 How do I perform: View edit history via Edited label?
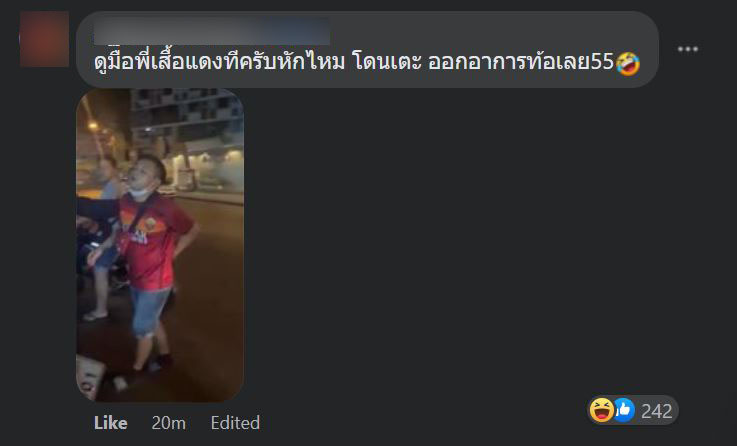coord(235,423)
